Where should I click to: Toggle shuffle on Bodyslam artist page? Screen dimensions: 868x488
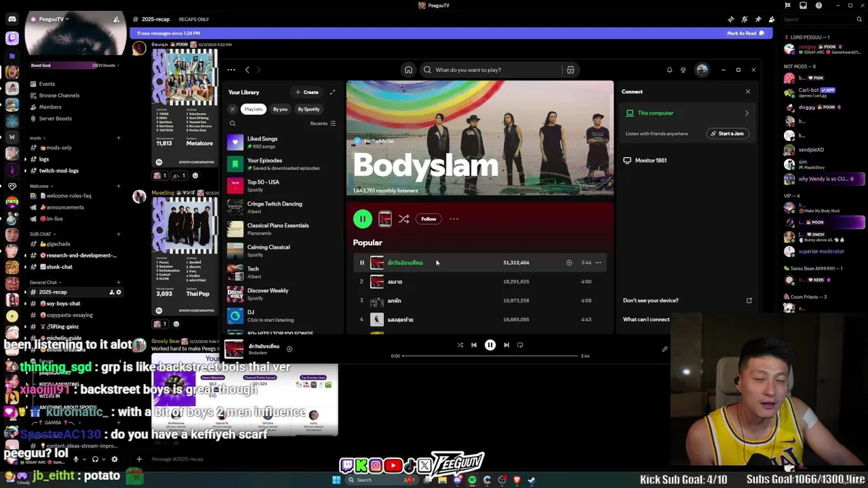click(x=403, y=219)
